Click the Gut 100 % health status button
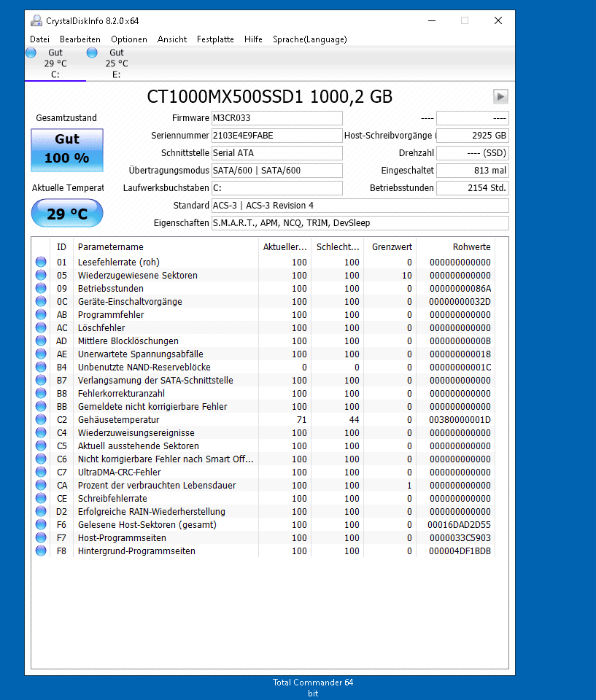Viewport: 596px width, 700px height. tap(67, 150)
